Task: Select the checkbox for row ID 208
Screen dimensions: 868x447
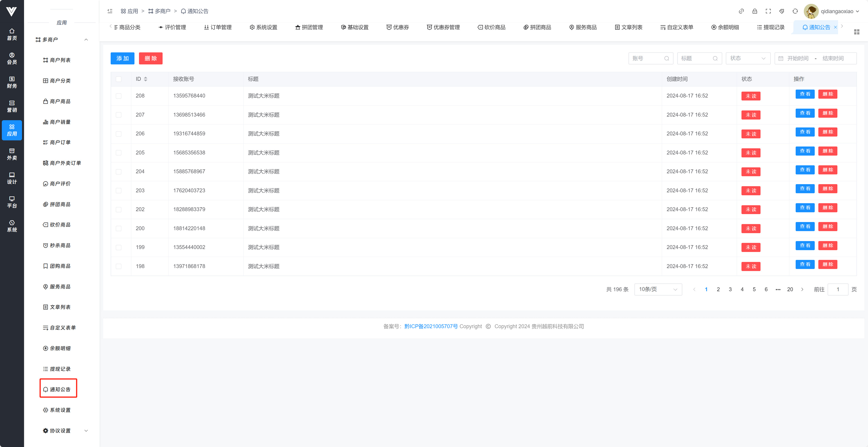Action: coord(118,96)
